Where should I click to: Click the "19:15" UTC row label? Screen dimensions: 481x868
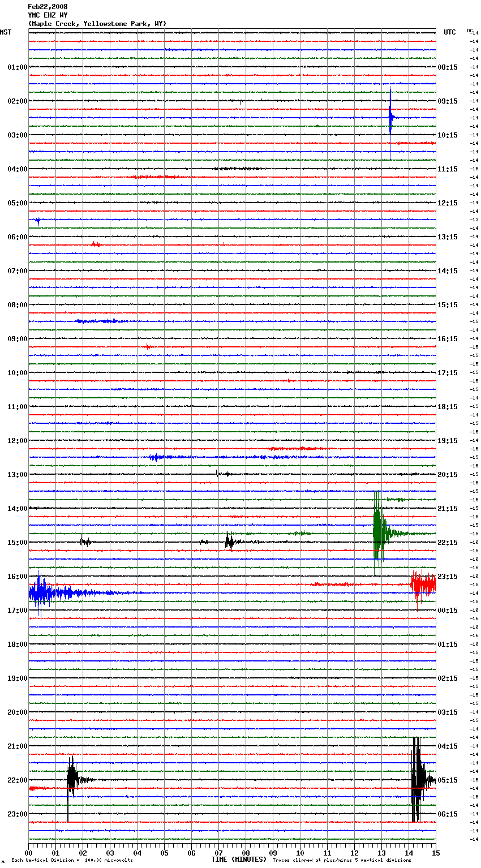(448, 441)
